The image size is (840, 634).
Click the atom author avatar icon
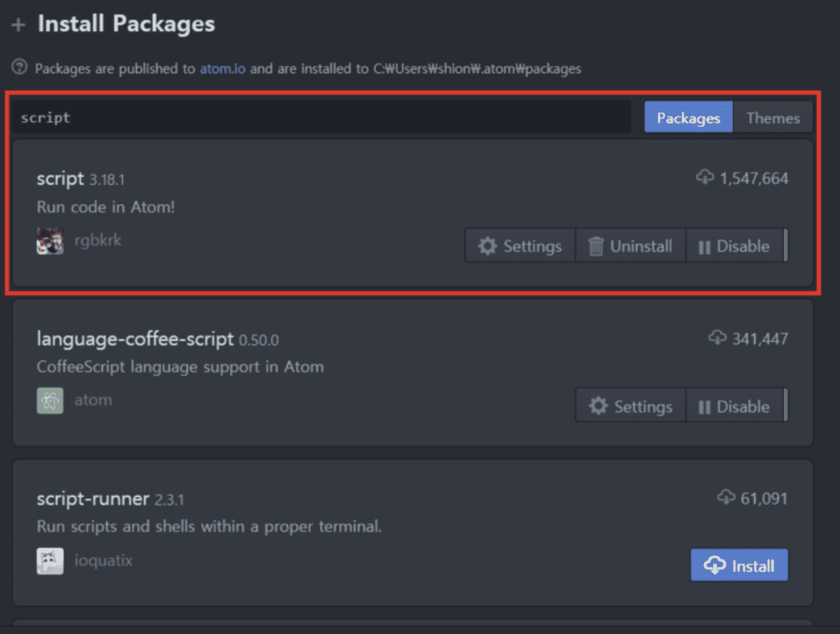pos(50,401)
